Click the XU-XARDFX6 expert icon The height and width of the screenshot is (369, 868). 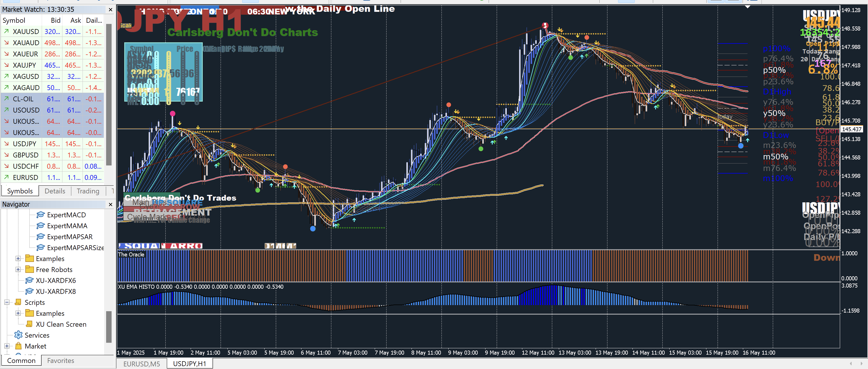click(29, 280)
